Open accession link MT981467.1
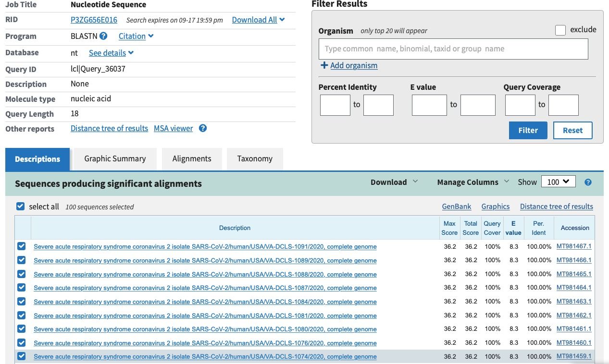The height and width of the screenshot is (364, 609). coord(574,246)
